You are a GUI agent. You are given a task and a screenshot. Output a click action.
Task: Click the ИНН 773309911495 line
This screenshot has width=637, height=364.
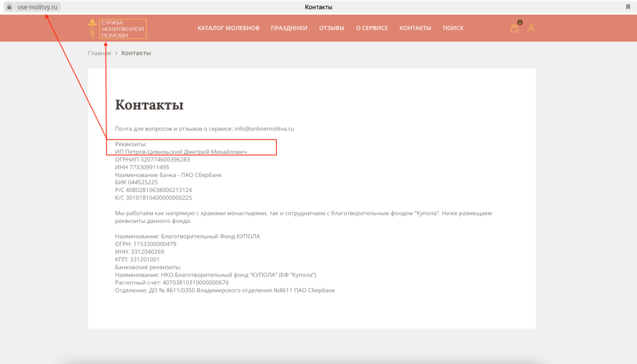(x=142, y=167)
